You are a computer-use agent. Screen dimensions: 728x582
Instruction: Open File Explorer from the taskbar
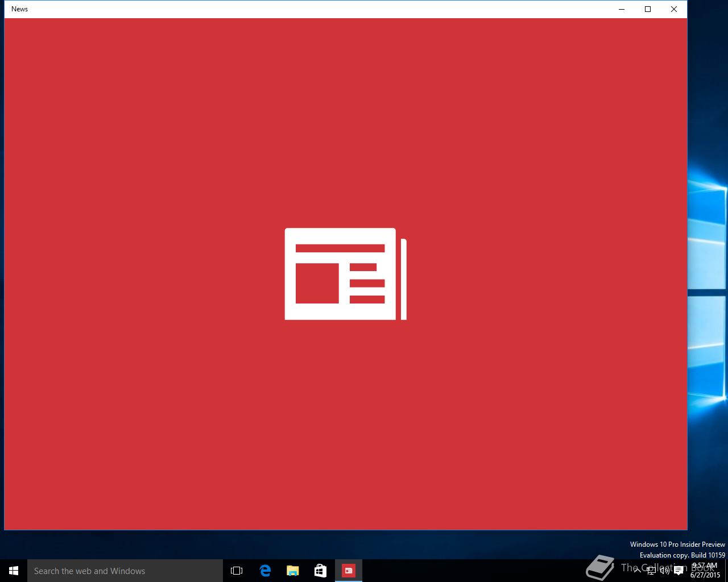[292, 571]
